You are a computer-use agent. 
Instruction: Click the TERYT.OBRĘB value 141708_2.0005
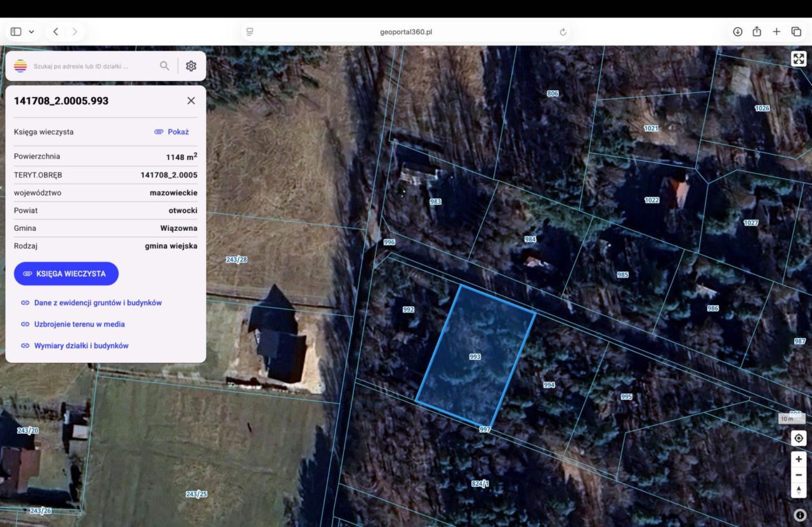point(169,175)
